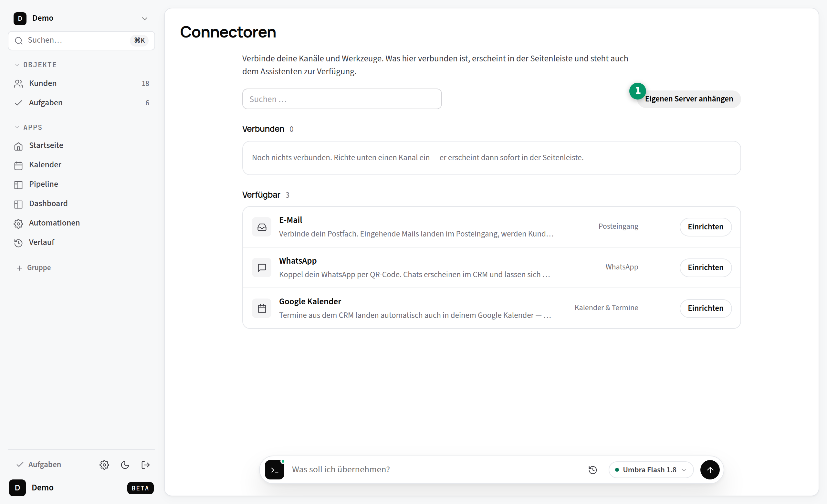
Task: Click the Posteingang category label
Action: pyautogui.click(x=618, y=226)
